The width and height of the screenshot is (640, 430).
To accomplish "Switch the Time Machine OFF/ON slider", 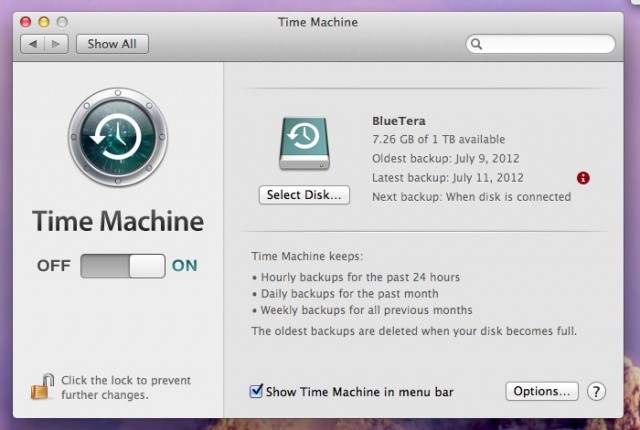I will [122, 265].
